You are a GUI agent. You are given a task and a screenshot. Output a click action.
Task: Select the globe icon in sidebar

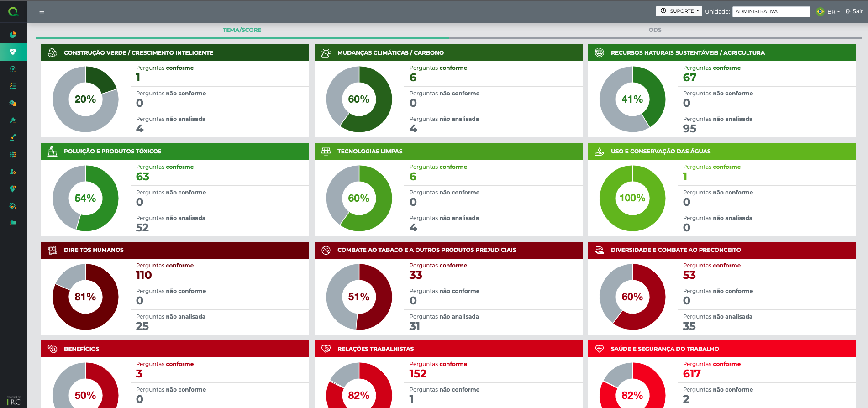(x=13, y=155)
